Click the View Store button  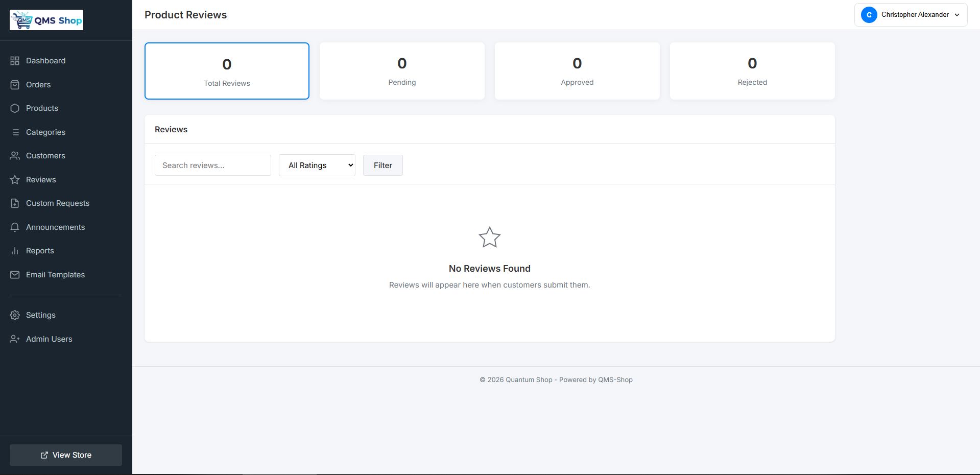pyautogui.click(x=66, y=455)
